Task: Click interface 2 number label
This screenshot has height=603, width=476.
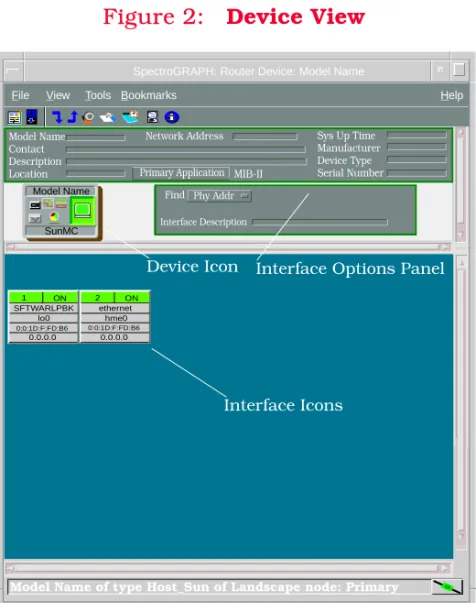Action: [98, 298]
